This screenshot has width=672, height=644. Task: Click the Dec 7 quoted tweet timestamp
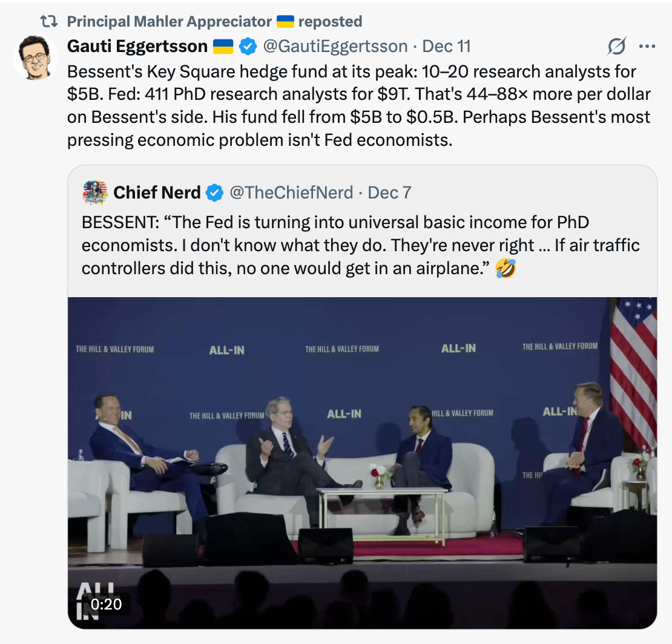pyautogui.click(x=389, y=192)
